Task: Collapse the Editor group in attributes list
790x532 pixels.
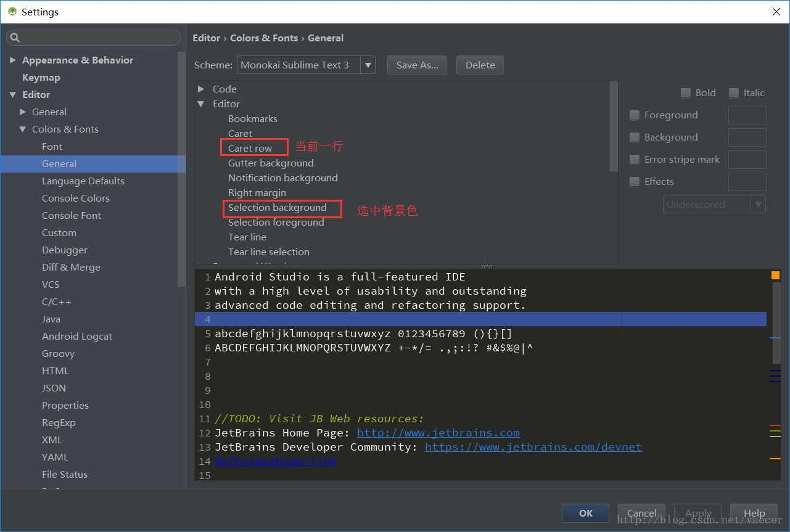Action: 201,104
